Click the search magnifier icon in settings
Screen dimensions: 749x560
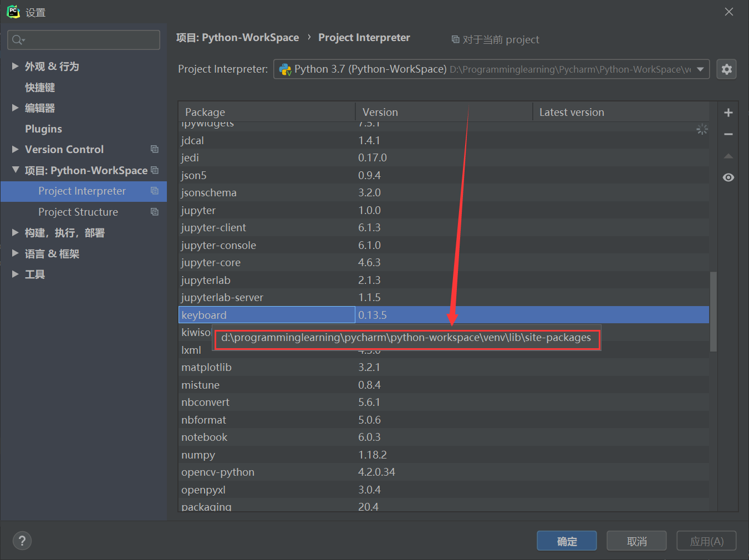[18, 39]
